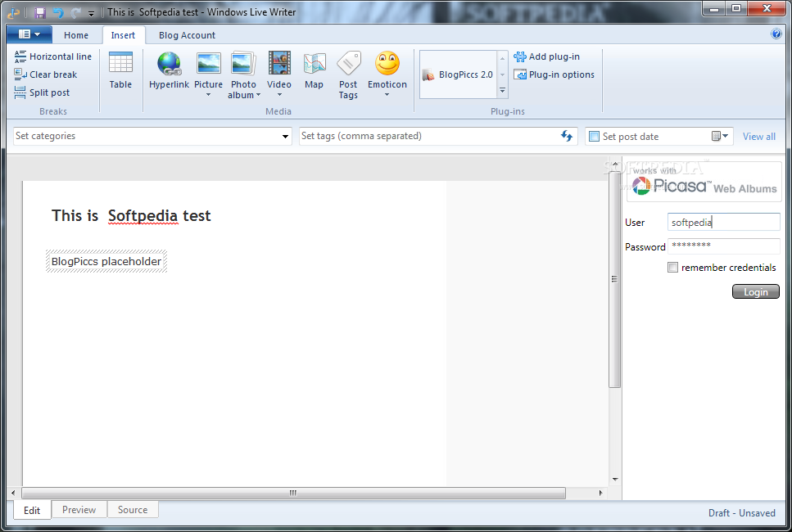This screenshot has width=792, height=532.
Task: Click the Picasa Web Albums logo
Action: (x=704, y=182)
